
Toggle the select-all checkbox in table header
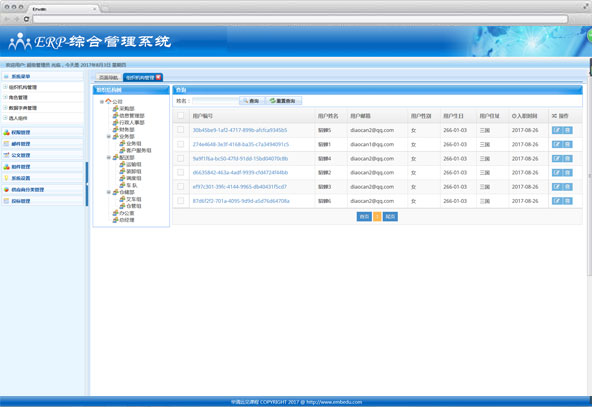tap(181, 116)
